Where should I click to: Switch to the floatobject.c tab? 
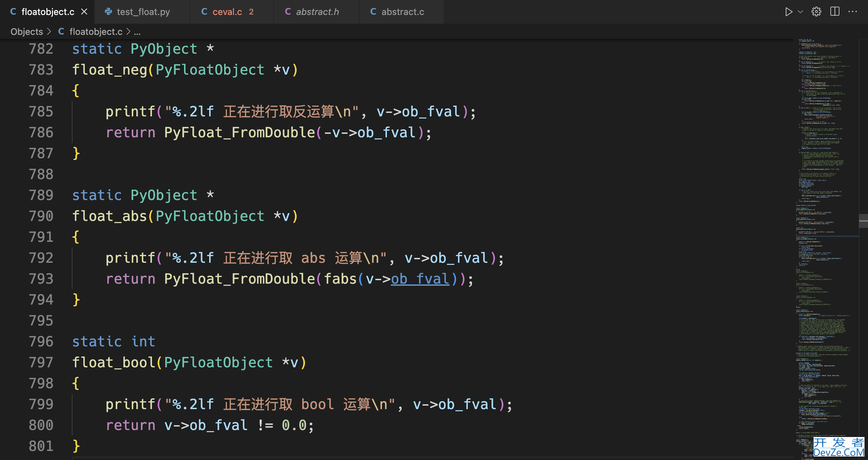[47, 12]
